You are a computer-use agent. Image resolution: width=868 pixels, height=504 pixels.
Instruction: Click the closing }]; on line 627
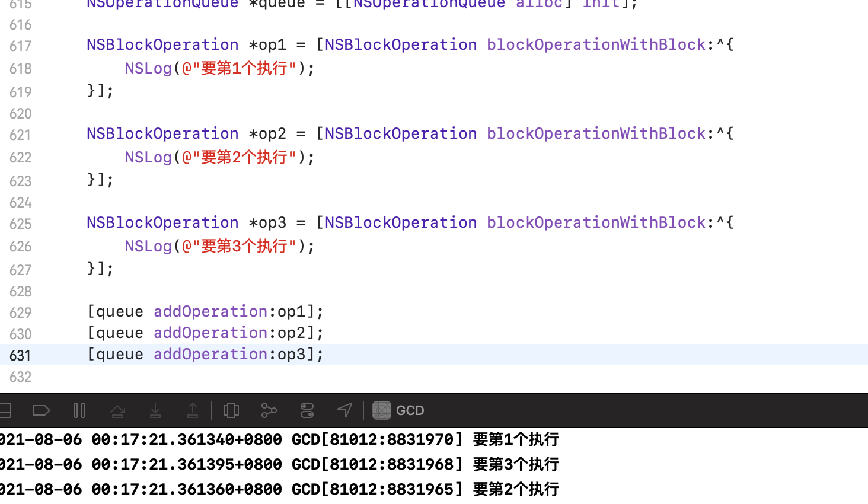(100, 269)
